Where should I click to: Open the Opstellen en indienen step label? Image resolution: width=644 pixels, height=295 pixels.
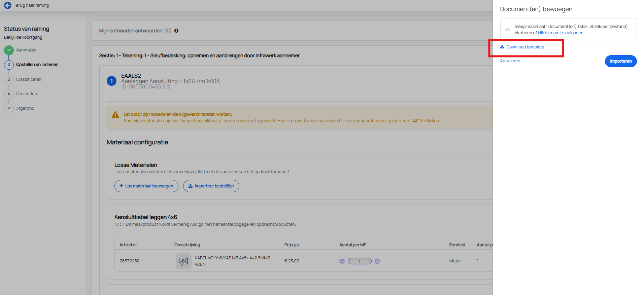[37, 65]
